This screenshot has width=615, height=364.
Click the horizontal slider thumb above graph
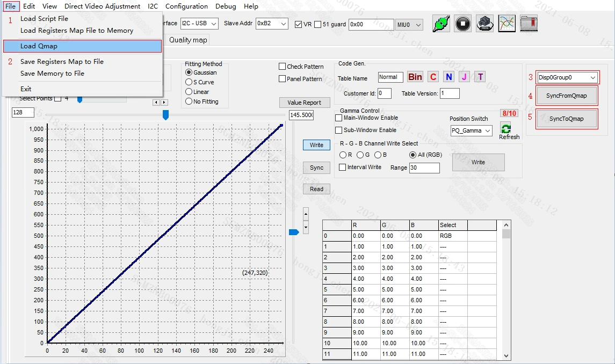pyautogui.click(x=165, y=115)
